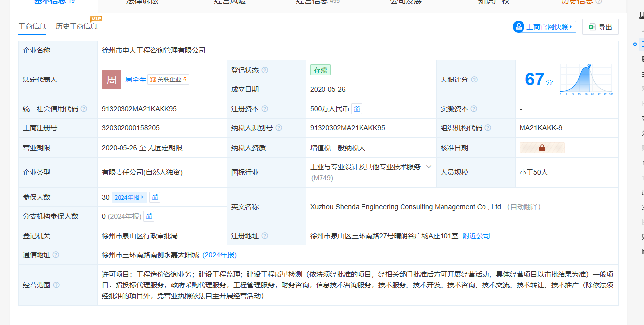Click the 导出 export button
The height and width of the screenshot is (325, 644).
point(600,27)
